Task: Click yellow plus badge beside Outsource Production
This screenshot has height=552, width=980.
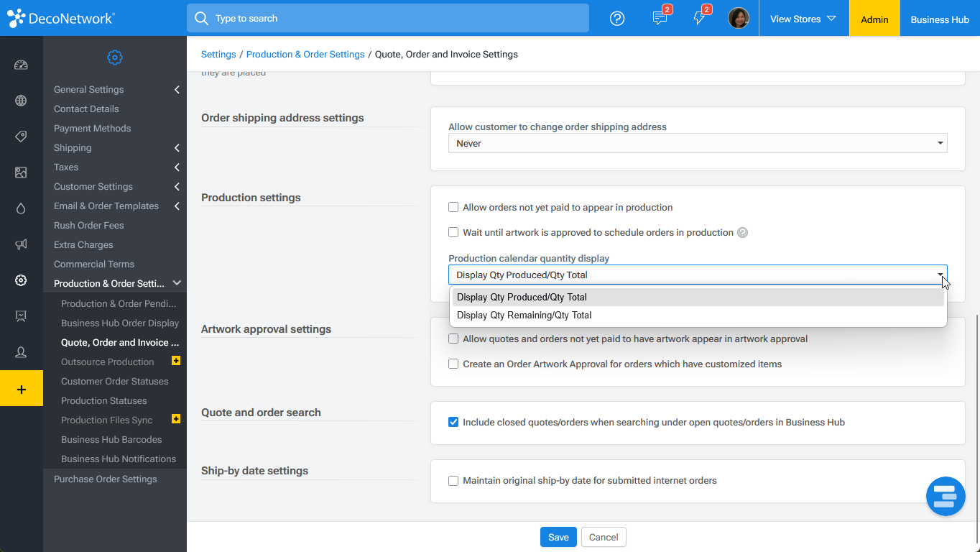Action: coord(176,360)
